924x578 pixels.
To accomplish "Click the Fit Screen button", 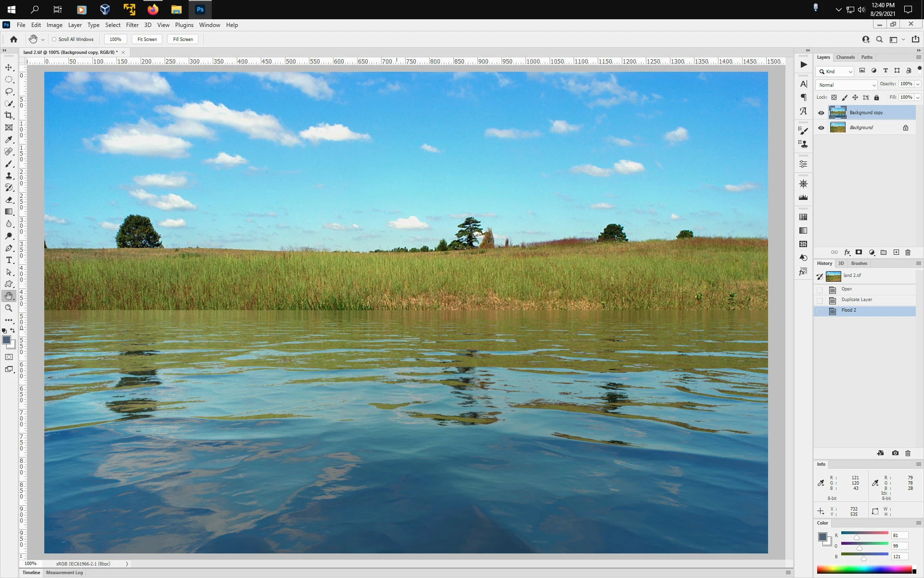I will coord(147,39).
